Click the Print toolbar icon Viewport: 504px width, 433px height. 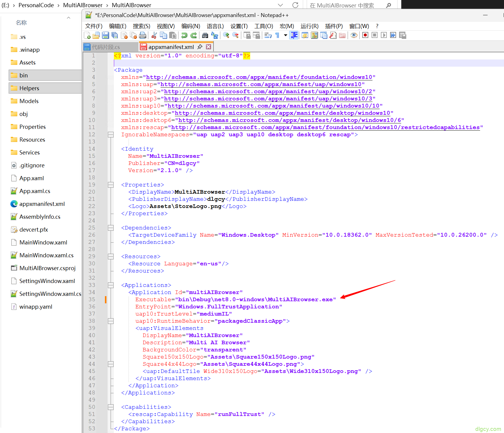143,35
